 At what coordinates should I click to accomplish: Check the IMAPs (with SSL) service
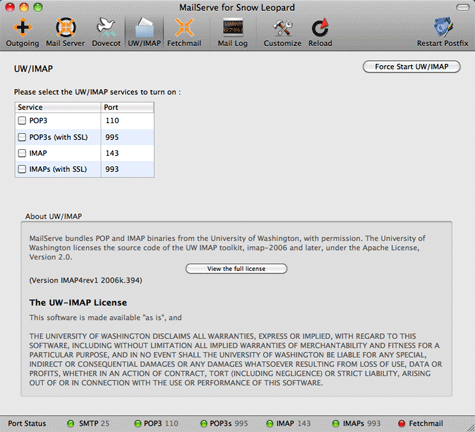tap(22, 169)
